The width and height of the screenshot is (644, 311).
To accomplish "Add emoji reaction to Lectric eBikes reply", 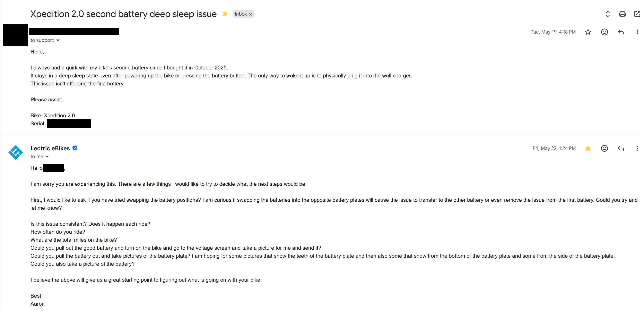I will click(x=604, y=148).
